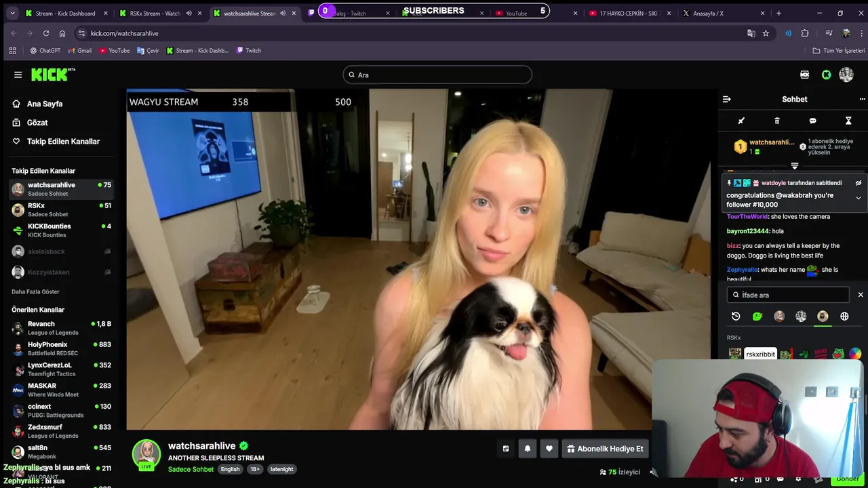Open the watchsarahlive channel avatar
868x488 pixels.
(x=146, y=454)
